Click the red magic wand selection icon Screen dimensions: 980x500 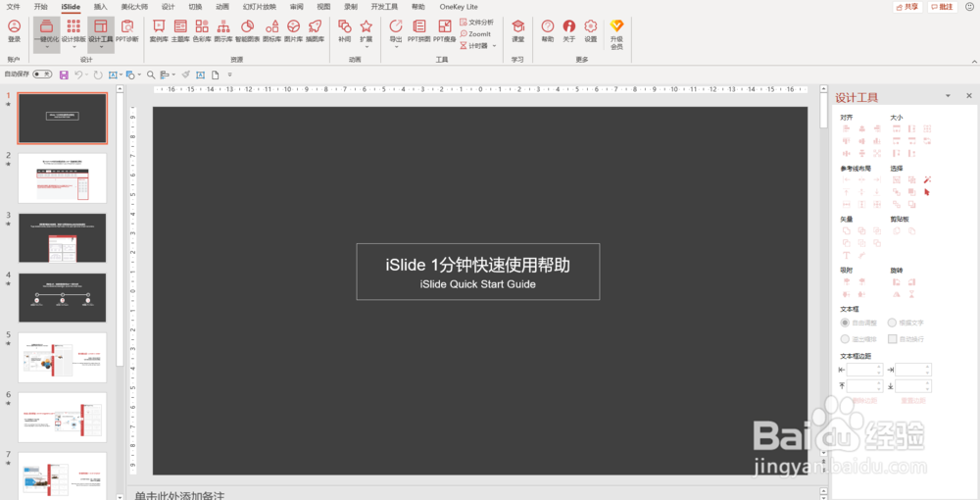927,180
